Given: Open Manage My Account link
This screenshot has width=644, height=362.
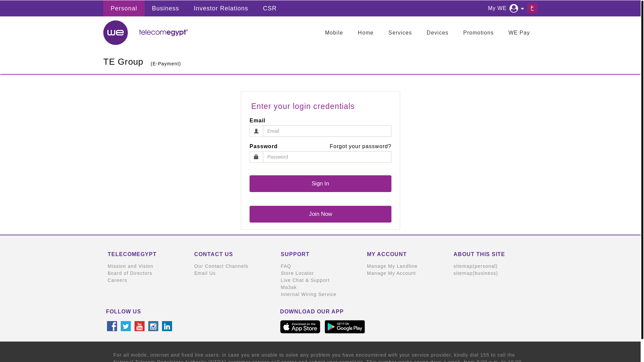Looking at the screenshot, I should (x=391, y=273).
